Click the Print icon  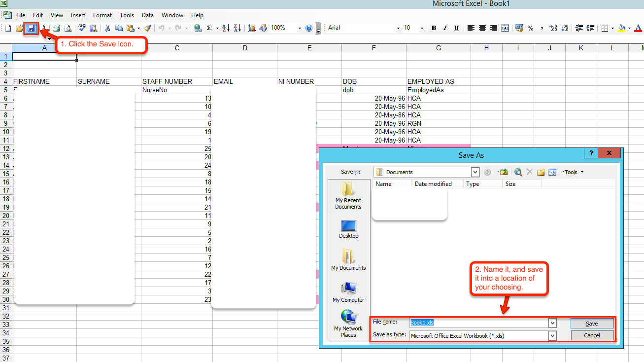(x=57, y=28)
